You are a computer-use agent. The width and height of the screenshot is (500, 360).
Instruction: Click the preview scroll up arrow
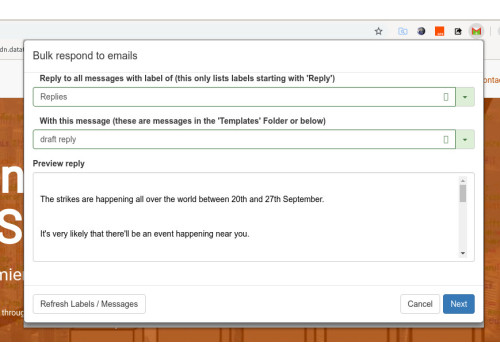pyautogui.click(x=463, y=180)
